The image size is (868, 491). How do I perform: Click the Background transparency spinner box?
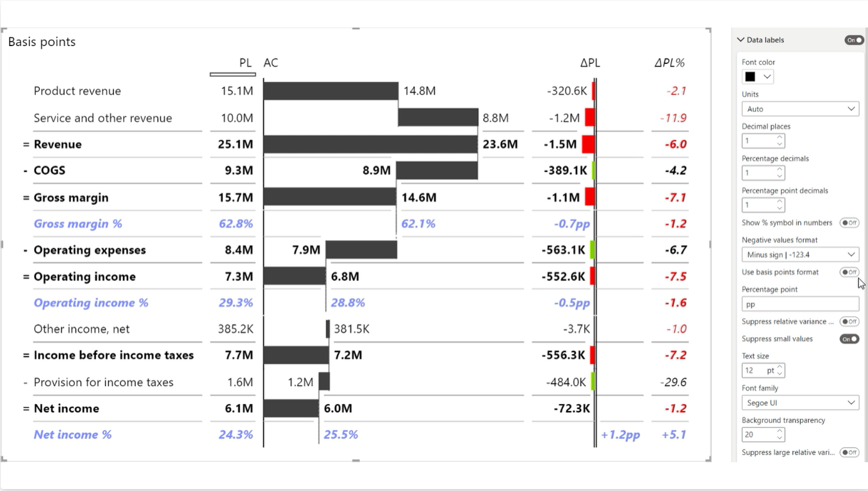tap(758, 435)
